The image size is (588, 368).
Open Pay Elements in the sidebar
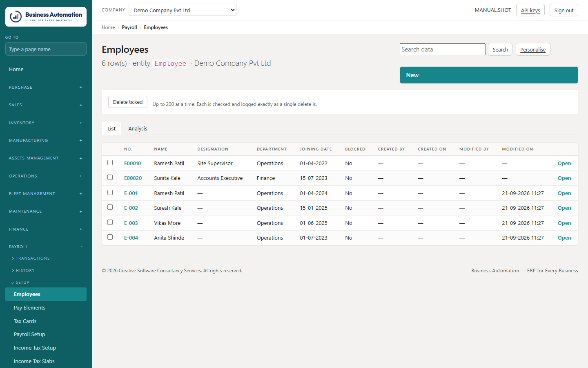coord(46,308)
